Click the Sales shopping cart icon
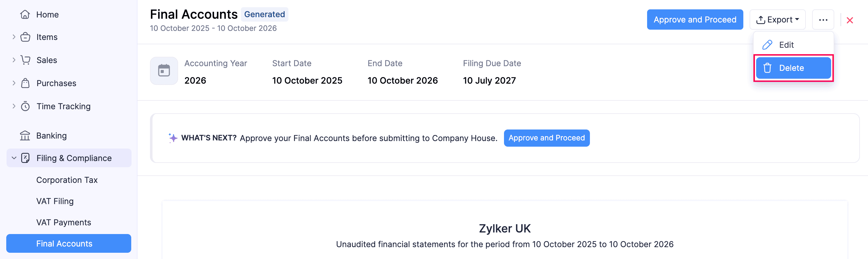This screenshot has width=868, height=259. (26, 60)
